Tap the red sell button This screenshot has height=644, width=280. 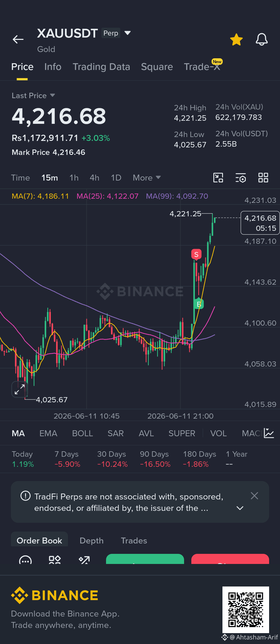coord(230,559)
